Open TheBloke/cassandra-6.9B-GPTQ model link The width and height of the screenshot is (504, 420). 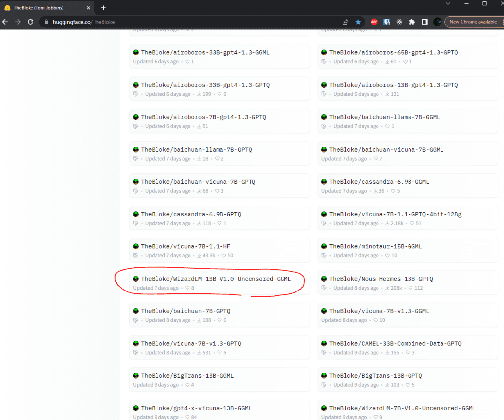[191, 214]
